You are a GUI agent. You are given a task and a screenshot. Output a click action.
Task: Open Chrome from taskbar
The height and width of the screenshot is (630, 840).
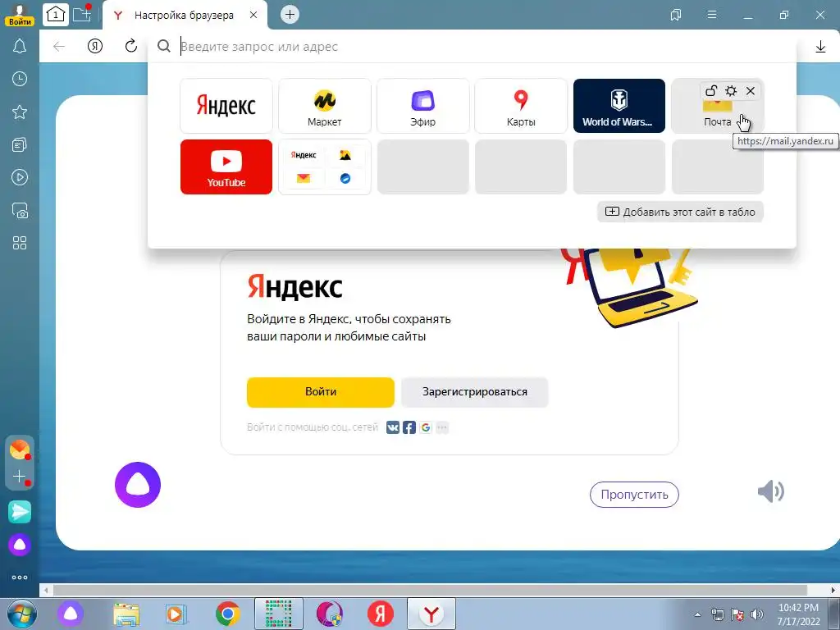(x=228, y=614)
